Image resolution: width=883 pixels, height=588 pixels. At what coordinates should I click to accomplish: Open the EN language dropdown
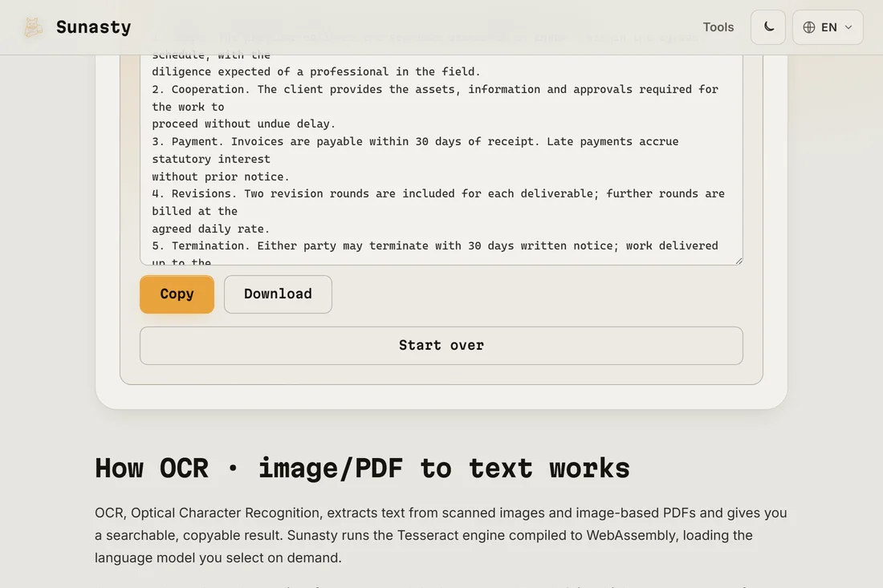pos(828,27)
